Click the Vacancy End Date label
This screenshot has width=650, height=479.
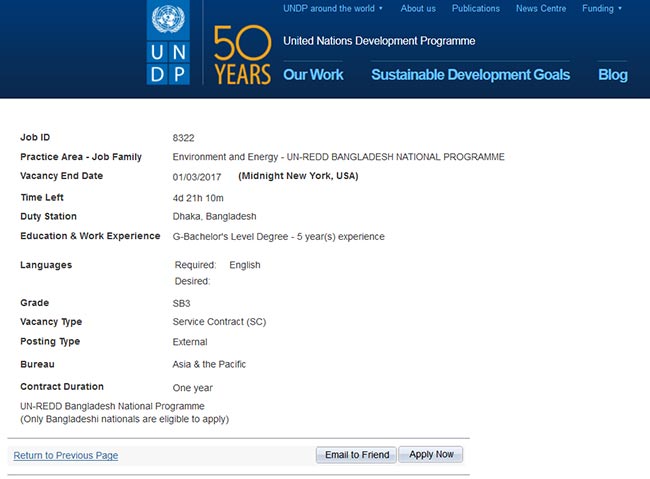point(61,176)
